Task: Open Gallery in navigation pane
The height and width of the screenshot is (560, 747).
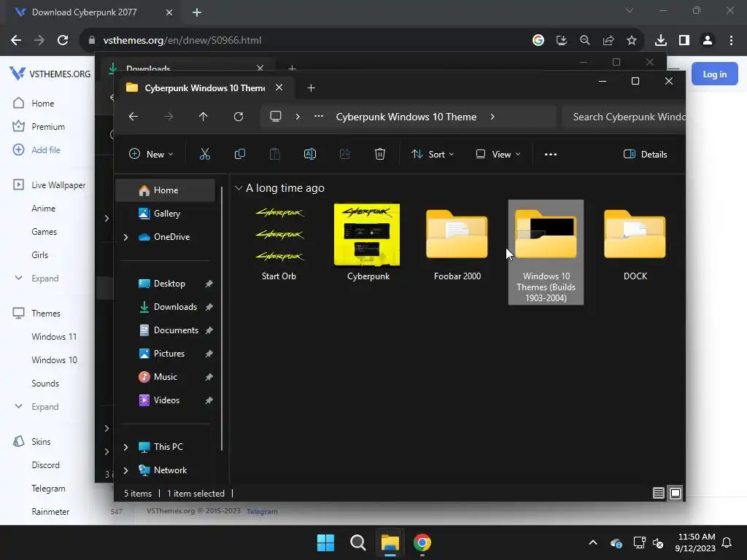Action: pyautogui.click(x=166, y=214)
